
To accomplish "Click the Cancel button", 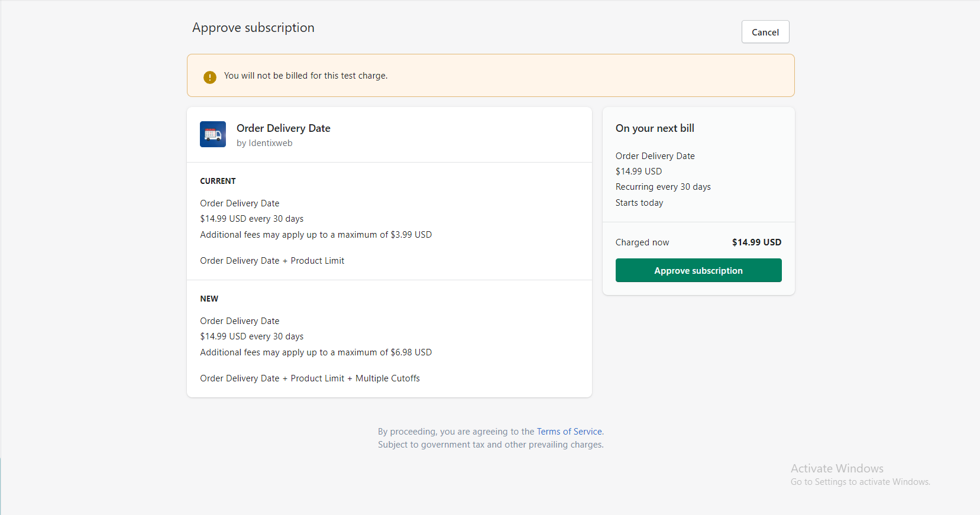I will pyautogui.click(x=765, y=32).
